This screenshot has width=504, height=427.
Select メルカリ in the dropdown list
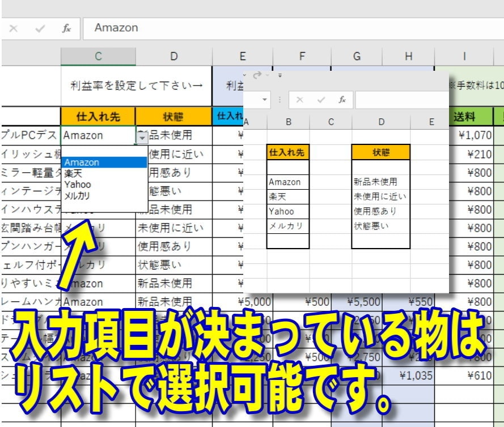104,195
